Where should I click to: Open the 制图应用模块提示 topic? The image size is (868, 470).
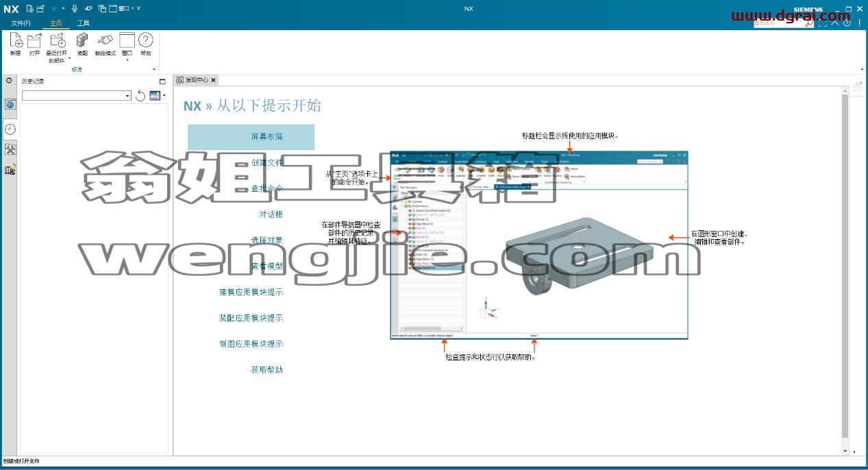point(251,344)
